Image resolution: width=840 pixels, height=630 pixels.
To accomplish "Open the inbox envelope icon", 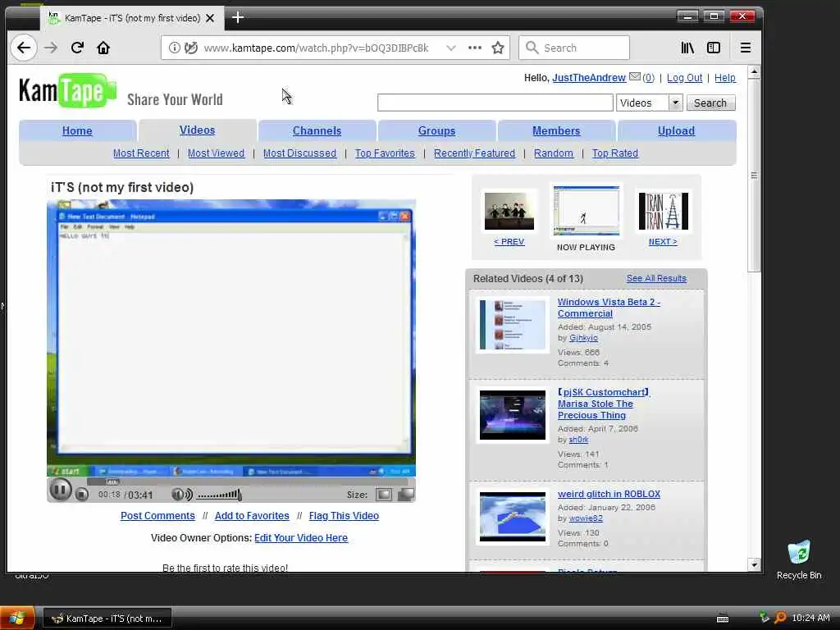I will [x=634, y=76].
